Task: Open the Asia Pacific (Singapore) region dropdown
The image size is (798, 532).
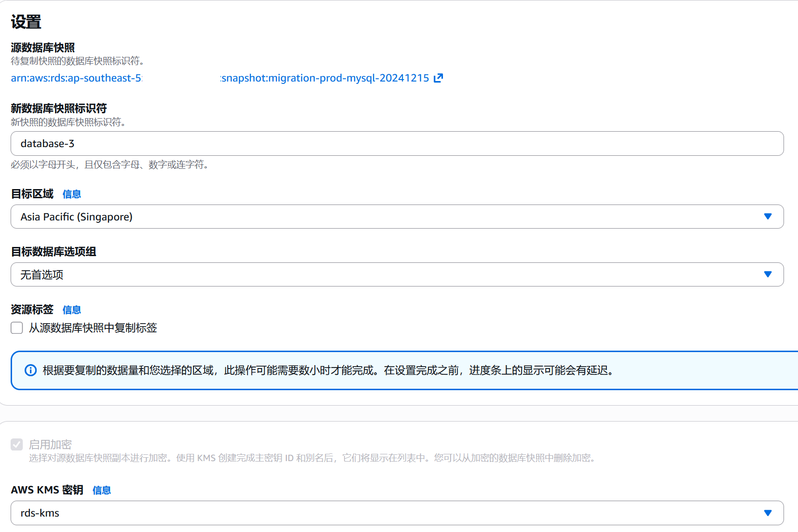Action: coord(386,217)
